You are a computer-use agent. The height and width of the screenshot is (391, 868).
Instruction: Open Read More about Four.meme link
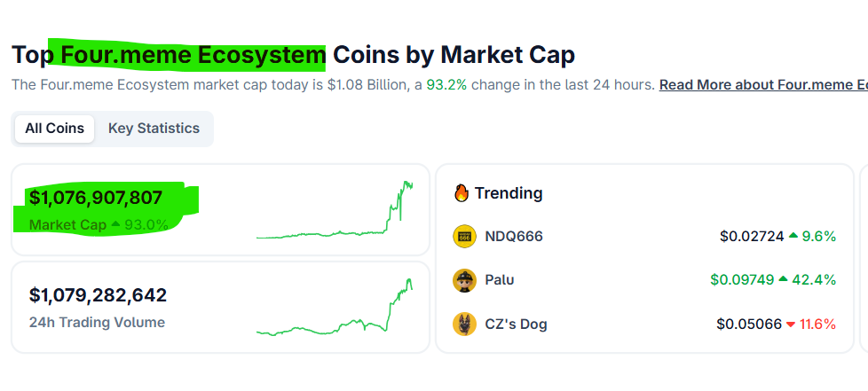click(x=762, y=85)
